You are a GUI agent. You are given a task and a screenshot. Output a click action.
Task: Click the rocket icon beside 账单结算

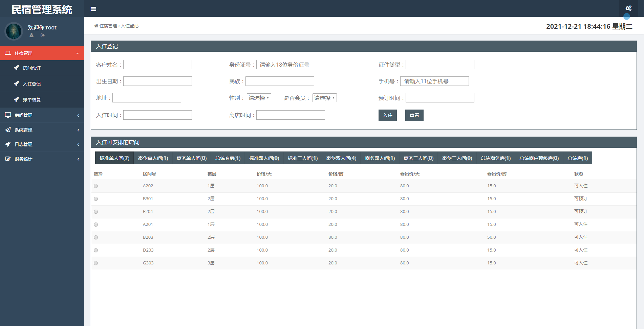(x=16, y=99)
